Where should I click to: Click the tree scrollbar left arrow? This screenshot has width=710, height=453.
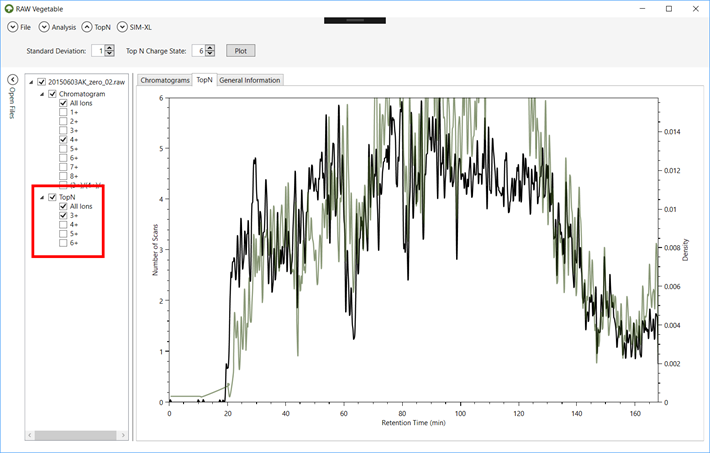pos(30,435)
